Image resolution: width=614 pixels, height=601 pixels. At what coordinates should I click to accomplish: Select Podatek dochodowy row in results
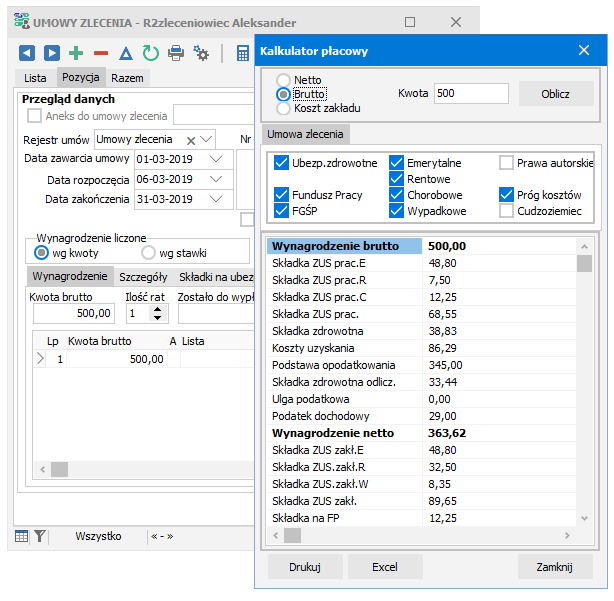click(x=421, y=416)
